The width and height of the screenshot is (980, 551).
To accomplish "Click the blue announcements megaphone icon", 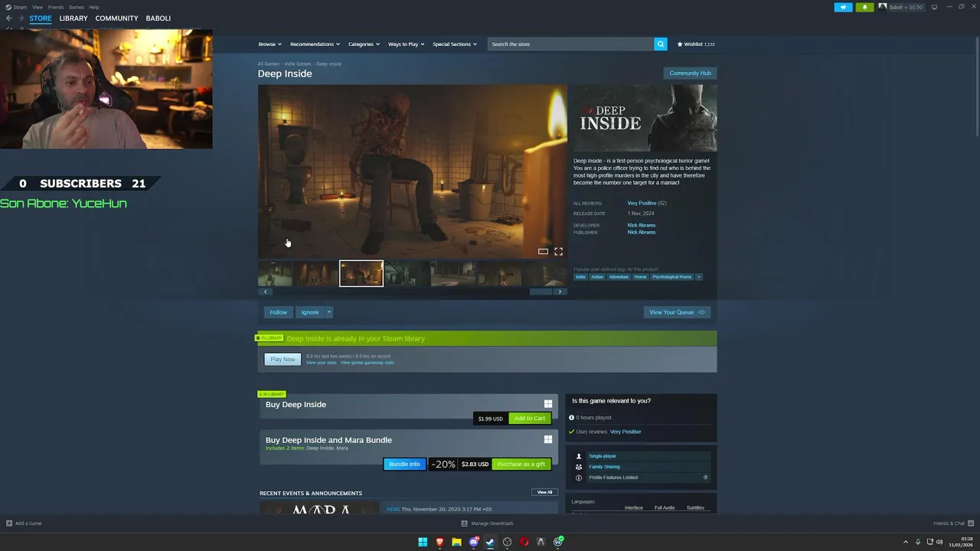I will [843, 7].
